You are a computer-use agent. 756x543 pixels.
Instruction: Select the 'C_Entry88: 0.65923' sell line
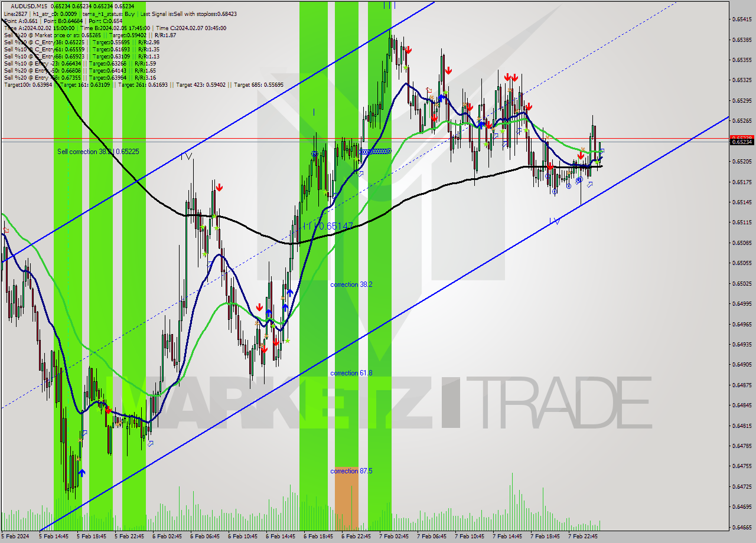point(82,56)
